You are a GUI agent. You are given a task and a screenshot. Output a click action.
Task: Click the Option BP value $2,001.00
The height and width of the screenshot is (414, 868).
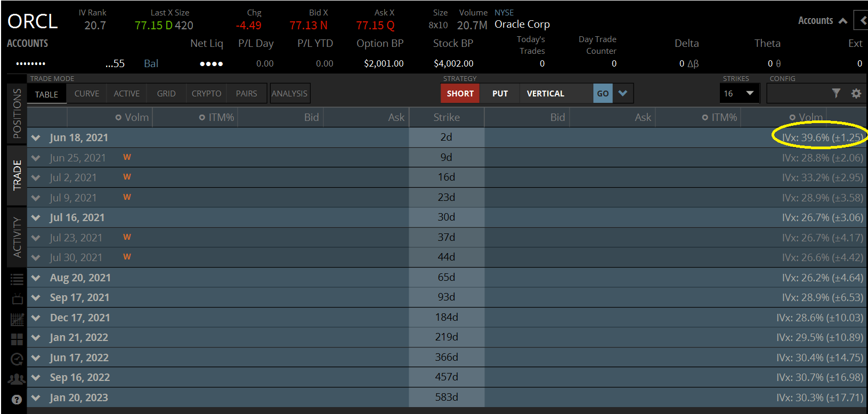point(384,63)
